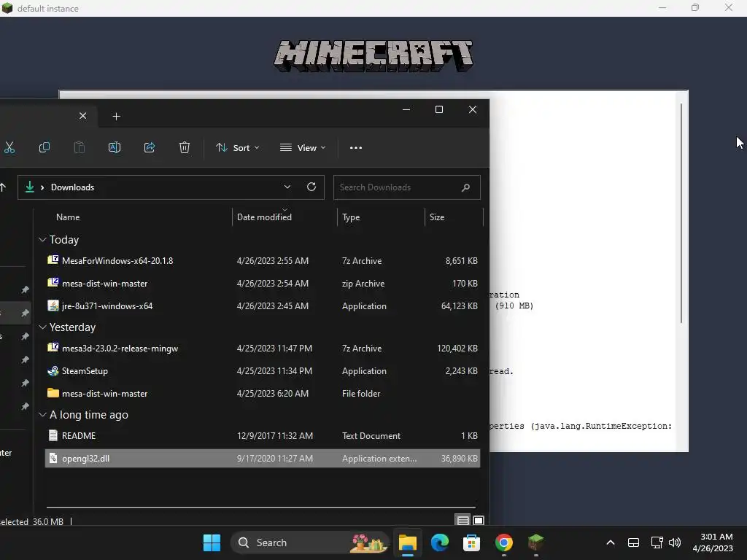Click the magnifier icon in Search Downloads
The height and width of the screenshot is (560, 747).
pyautogui.click(x=465, y=187)
